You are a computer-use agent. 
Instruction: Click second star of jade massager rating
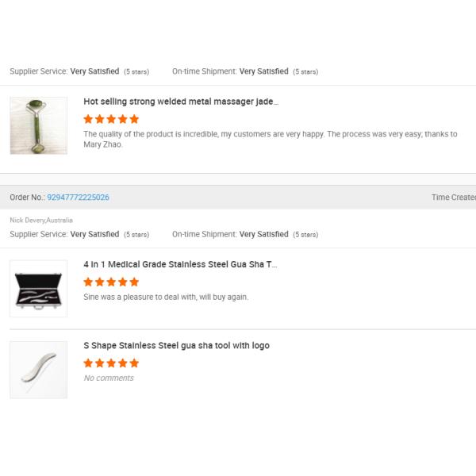pyautogui.click(x=100, y=119)
